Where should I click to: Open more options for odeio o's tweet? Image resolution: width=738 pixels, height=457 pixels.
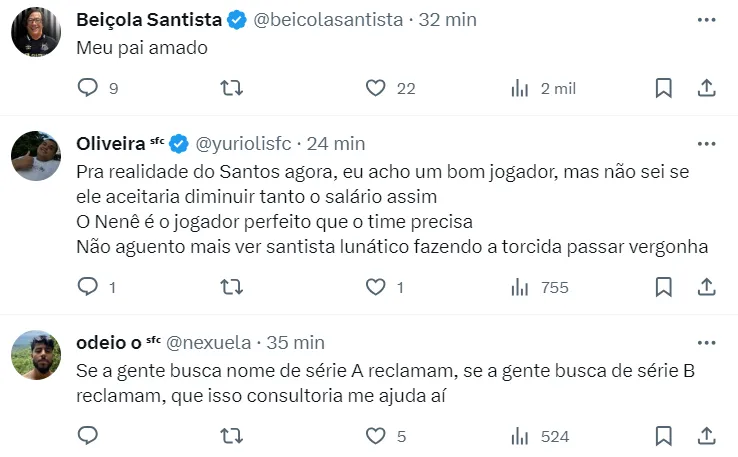pyautogui.click(x=706, y=341)
